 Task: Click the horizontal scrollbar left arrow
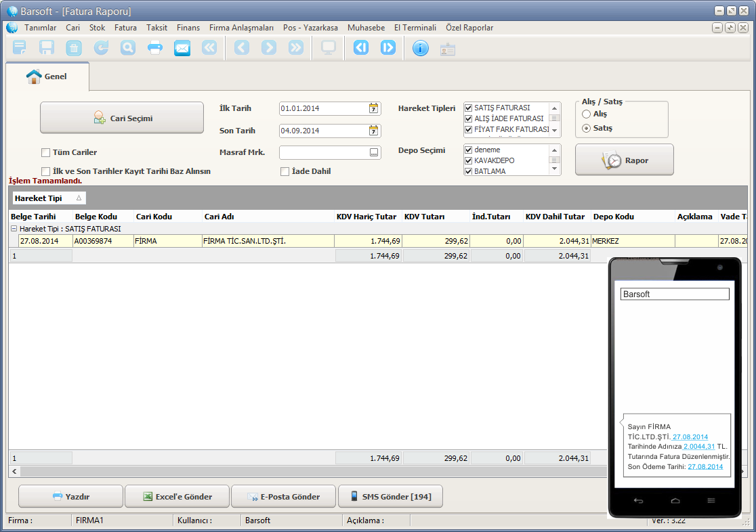pyautogui.click(x=16, y=471)
